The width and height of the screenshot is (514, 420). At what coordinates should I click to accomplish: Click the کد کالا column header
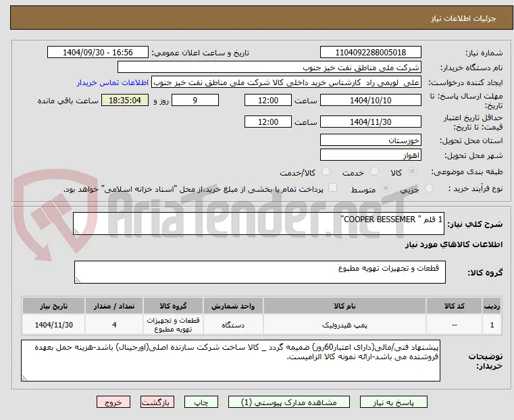click(x=454, y=306)
